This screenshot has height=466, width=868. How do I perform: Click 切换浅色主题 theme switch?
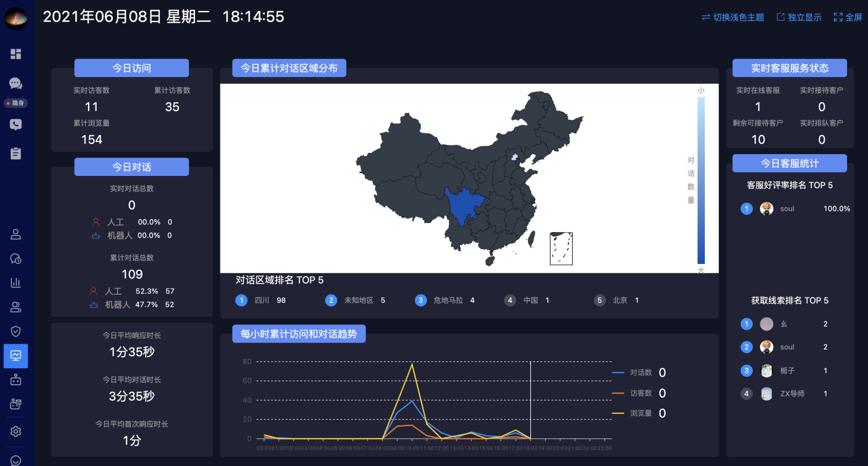click(x=733, y=17)
